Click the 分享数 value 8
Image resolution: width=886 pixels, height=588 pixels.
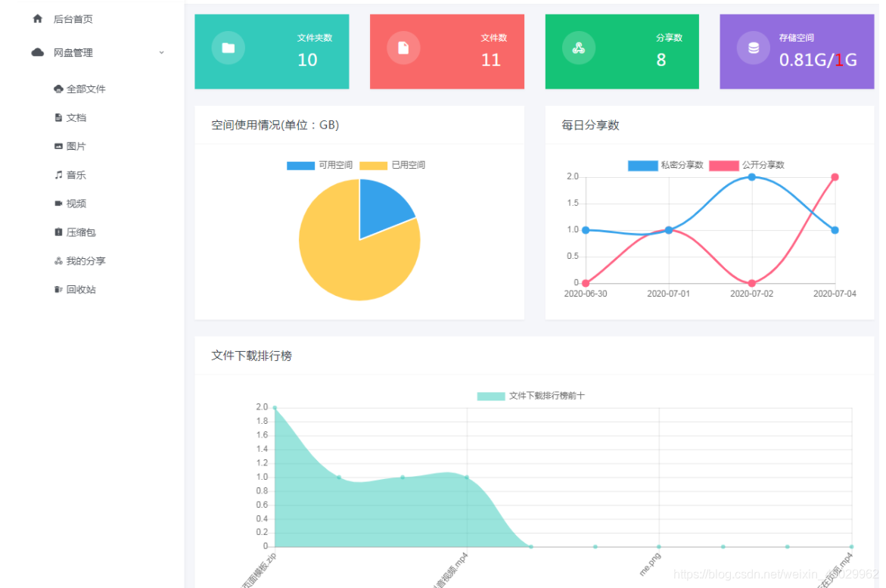(x=661, y=60)
